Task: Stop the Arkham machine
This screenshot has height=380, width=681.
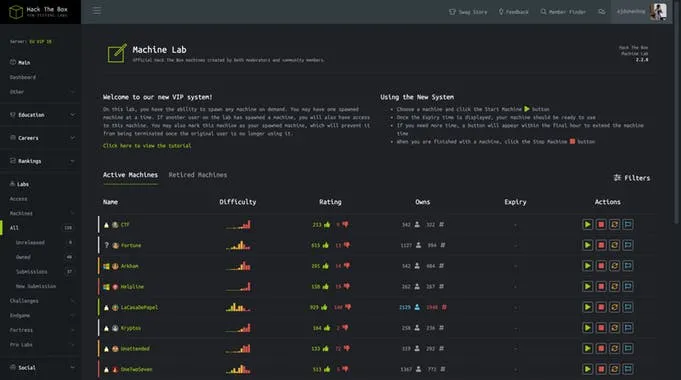Action: (x=601, y=266)
